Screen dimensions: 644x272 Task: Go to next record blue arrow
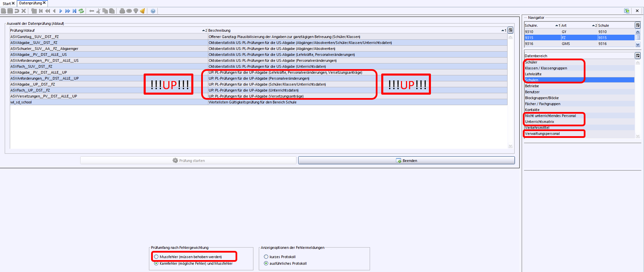click(61, 11)
